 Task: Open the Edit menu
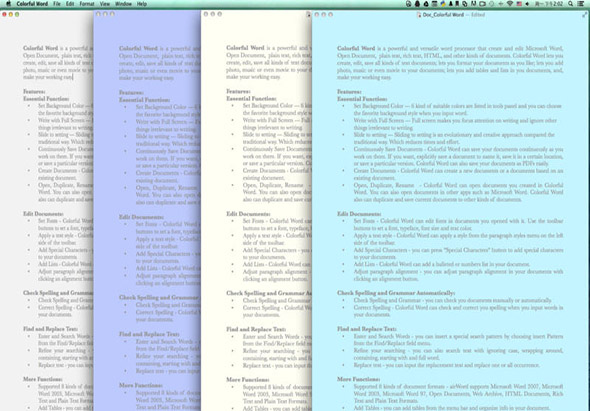70,4
